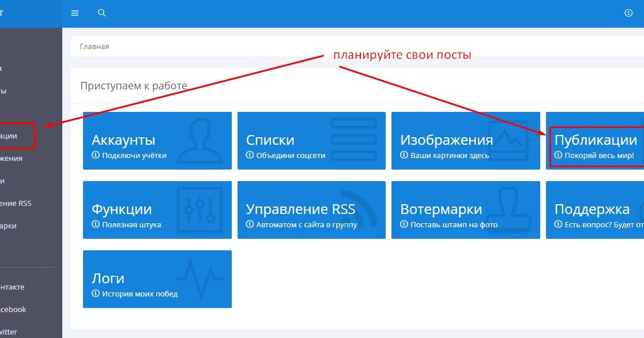Collapse the sidebar with the hamburger icon

tap(74, 12)
